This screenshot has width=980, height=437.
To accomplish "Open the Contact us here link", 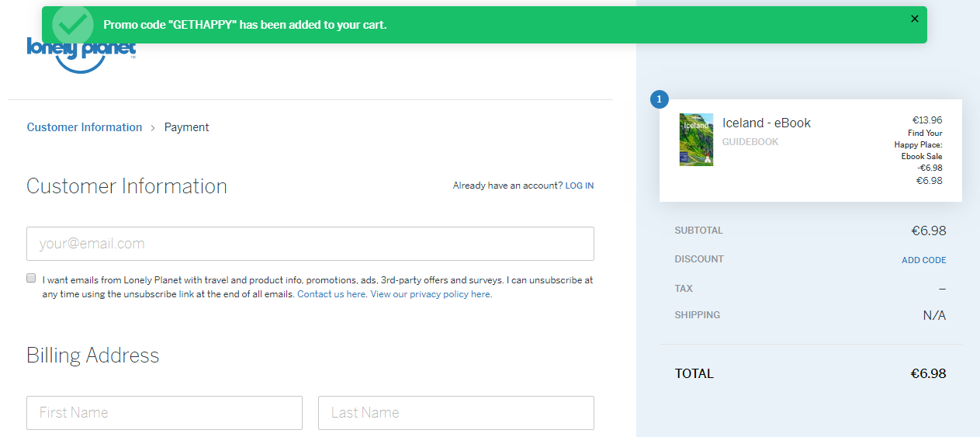I will point(331,294).
